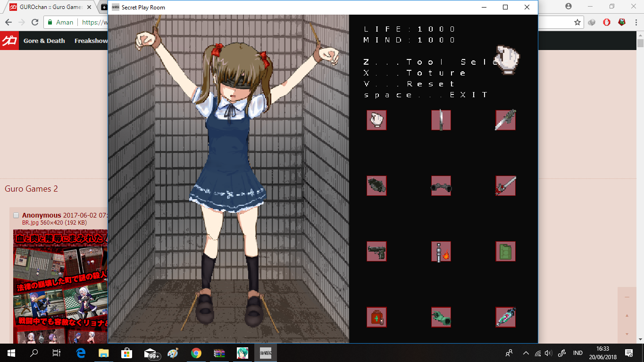This screenshot has height=362, width=644.
Task: Select the syringe icon in bottom row
Action: coord(505,317)
